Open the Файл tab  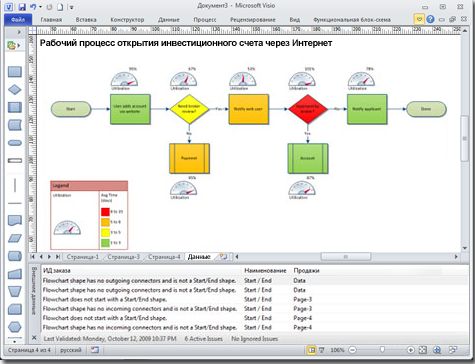click(x=18, y=20)
